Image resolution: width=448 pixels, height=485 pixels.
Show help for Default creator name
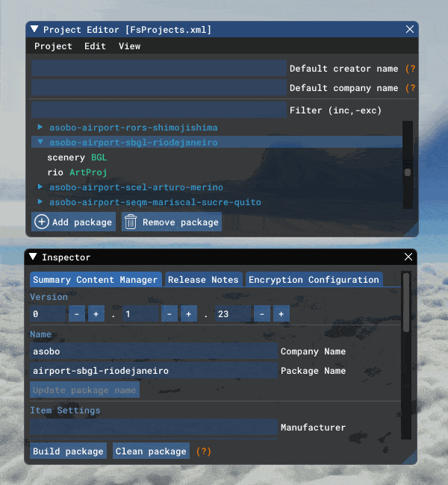410,69
